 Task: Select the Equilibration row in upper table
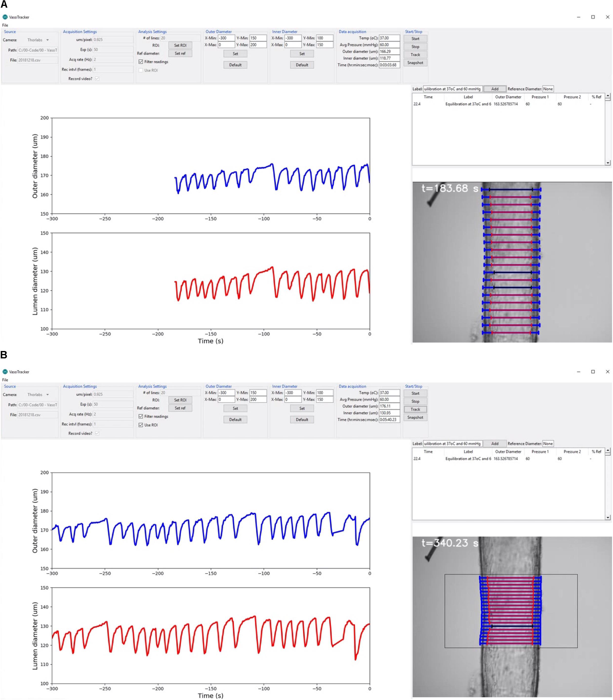[508, 104]
